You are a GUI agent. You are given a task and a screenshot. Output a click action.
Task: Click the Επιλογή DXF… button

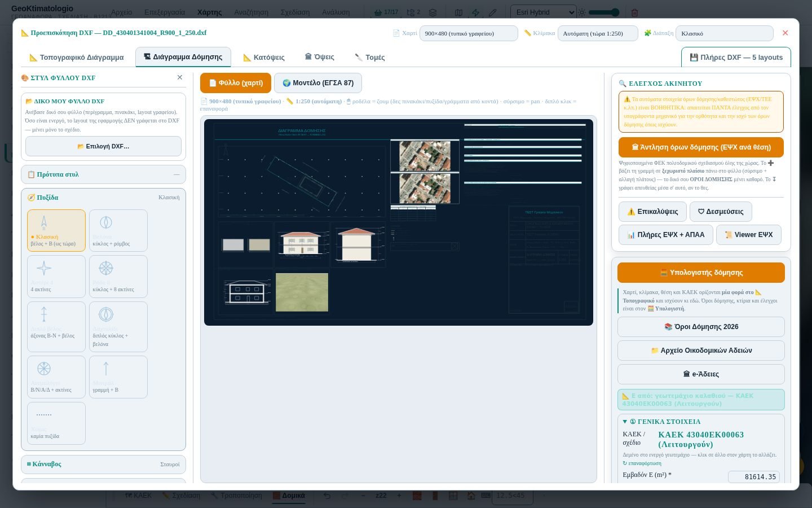103,146
